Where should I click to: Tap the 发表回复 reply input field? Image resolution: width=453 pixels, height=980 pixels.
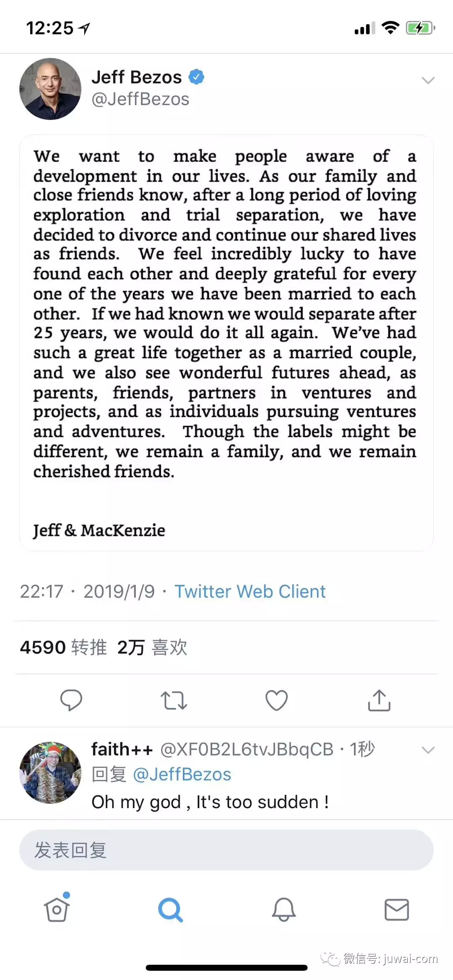click(x=226, y=850)
